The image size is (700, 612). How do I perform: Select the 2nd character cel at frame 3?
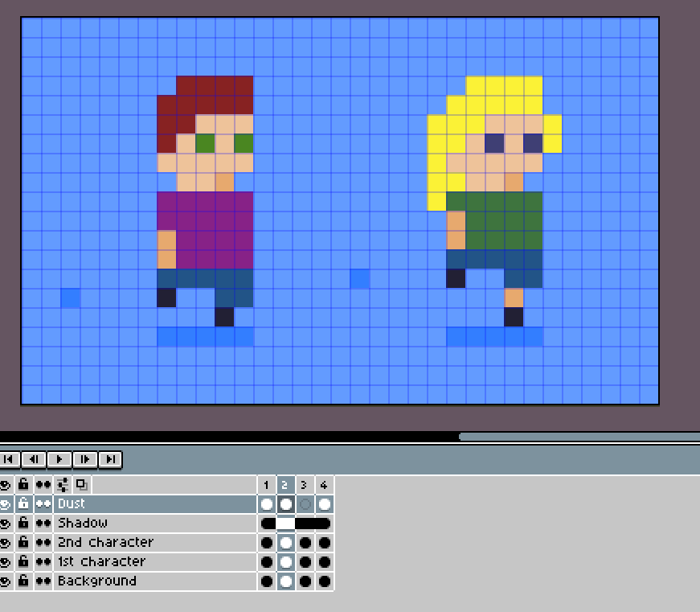click(x=305, y=542)
